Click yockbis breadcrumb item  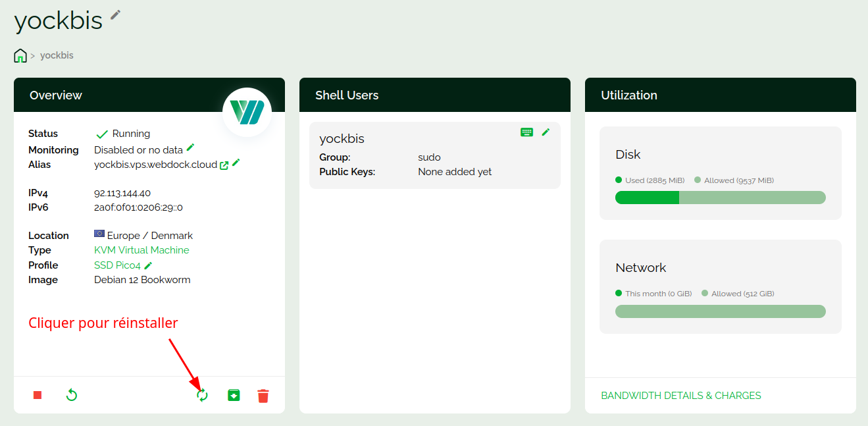point(57,55)
